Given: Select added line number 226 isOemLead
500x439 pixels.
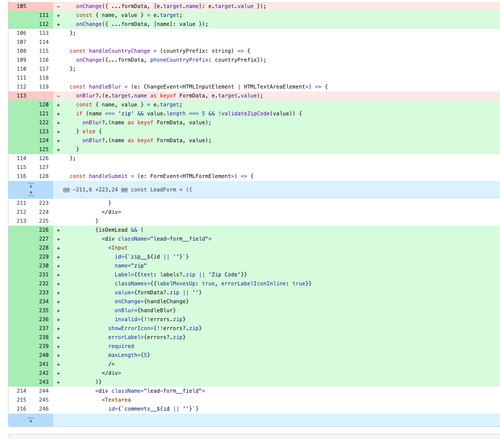Looking at the screenshot, I should coord(44,230).
